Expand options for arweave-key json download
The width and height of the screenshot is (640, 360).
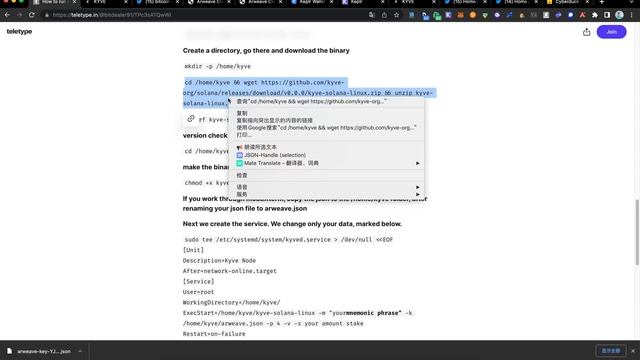point(80,351)
